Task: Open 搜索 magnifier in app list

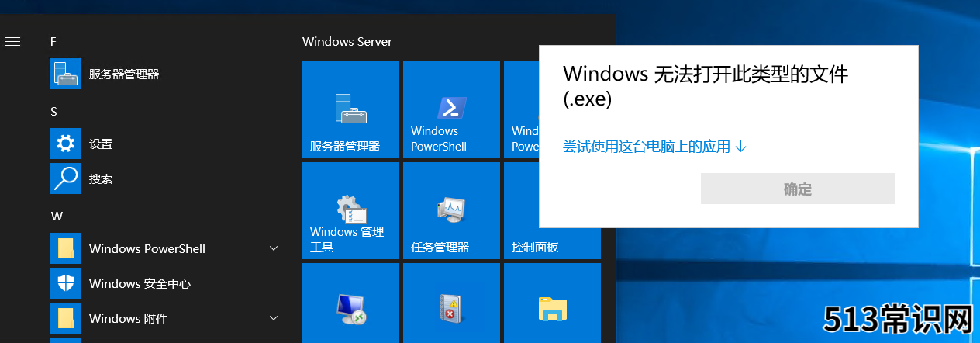Action: point(66,178)
